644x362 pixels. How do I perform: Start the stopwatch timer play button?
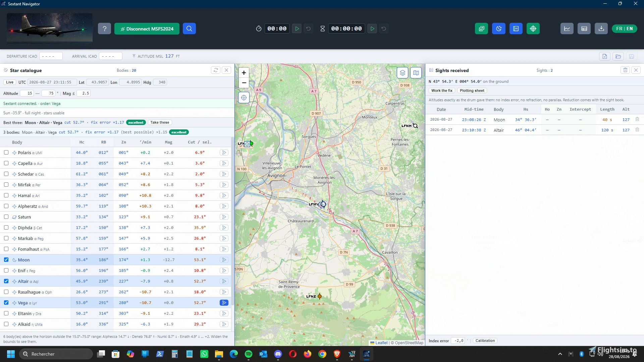tap(297, 28)
